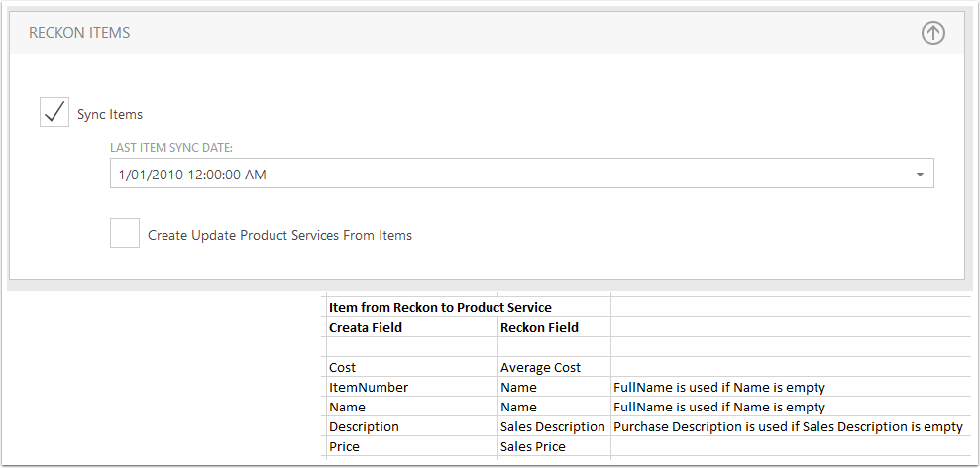Uncheck the Sync Items checkbox
980x468 pixels.
click(x=54, y=112)
